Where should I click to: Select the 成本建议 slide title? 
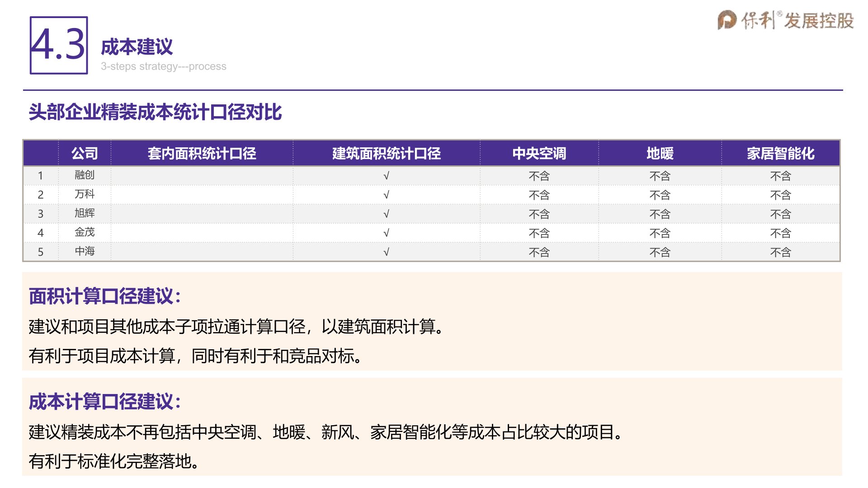(137, 47)
